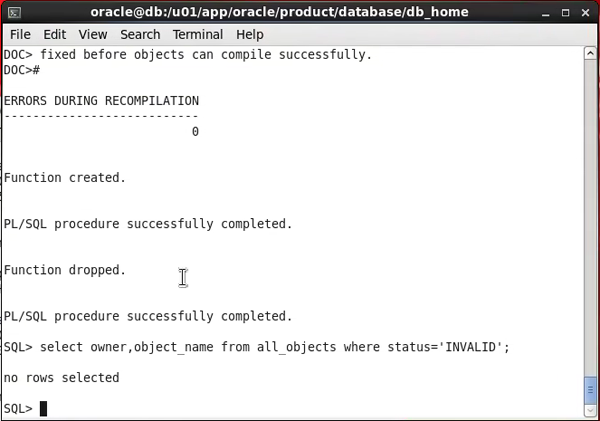Click the SQL> prompt cursor block
The image size is (600, 421).
click(43, 408)
